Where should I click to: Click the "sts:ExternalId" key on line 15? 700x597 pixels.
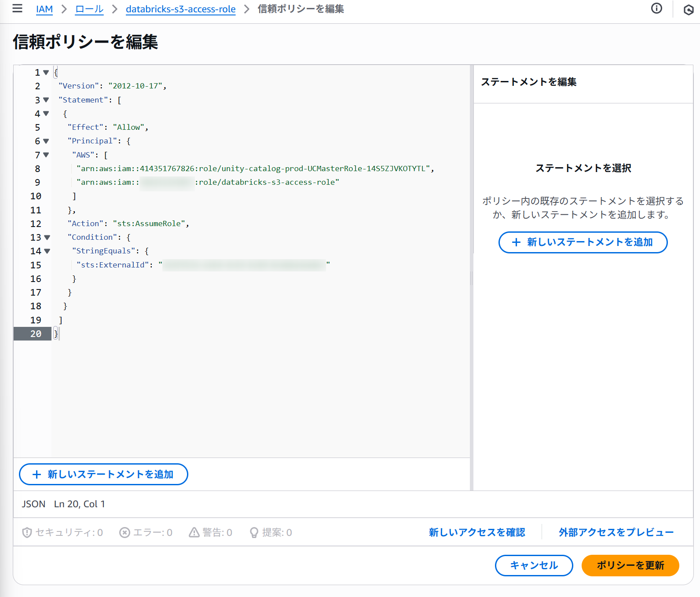point(113,265)
